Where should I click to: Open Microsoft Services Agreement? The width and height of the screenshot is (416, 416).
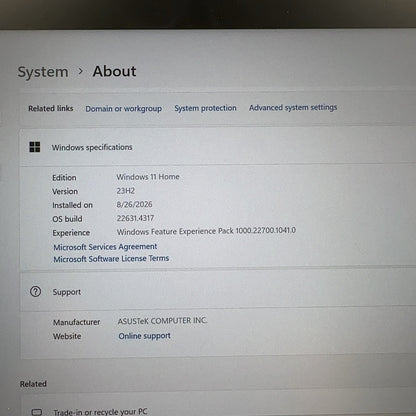pyautogui.click(x=105, y=247)
